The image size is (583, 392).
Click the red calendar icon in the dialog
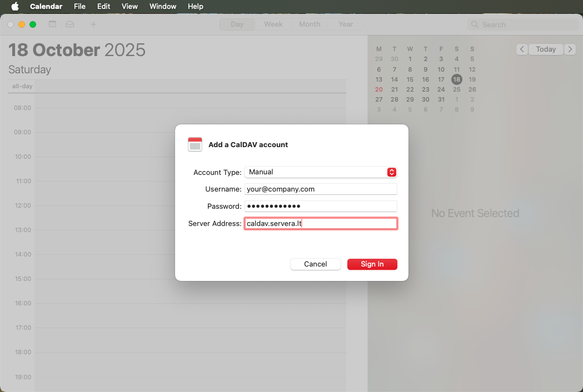coord(195,144)
